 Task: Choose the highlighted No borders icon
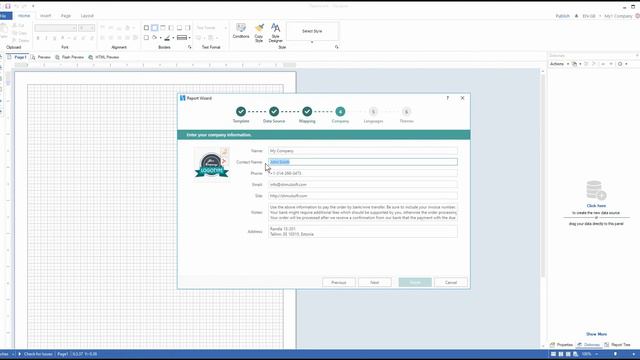click(154, 28)
